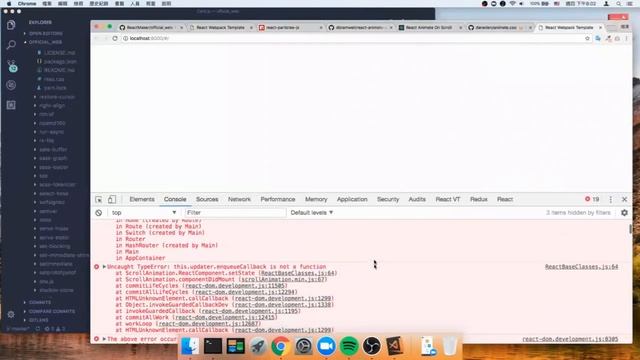Open Chrome menu in macOS menu bar
This screenshot has width=640, height=360.
[27, 3]
